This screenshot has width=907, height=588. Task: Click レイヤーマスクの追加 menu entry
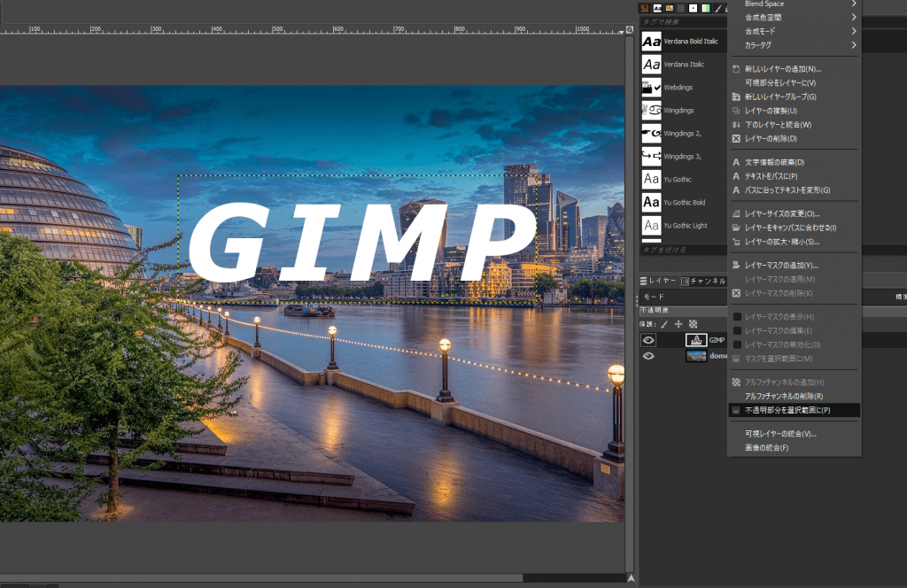click(781, 265)
